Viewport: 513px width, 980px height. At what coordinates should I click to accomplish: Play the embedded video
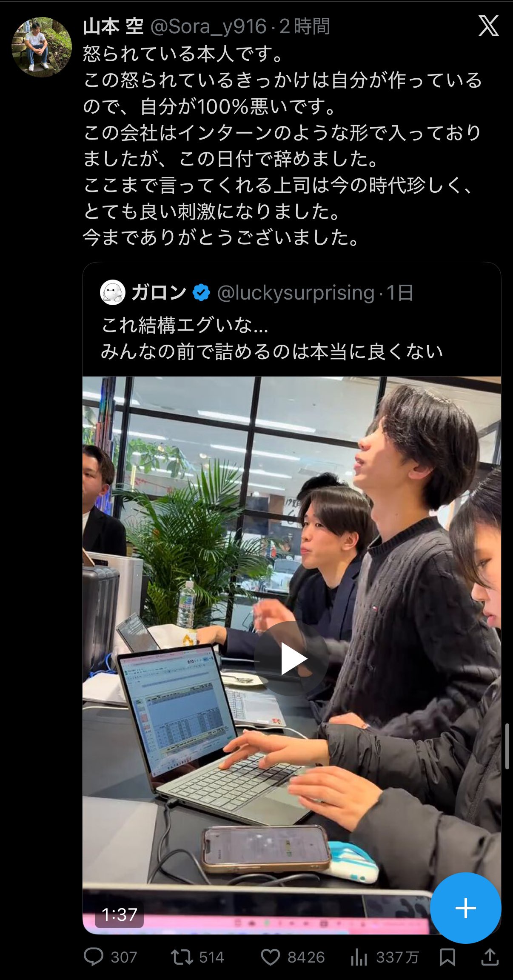click(x=291, y=659)
